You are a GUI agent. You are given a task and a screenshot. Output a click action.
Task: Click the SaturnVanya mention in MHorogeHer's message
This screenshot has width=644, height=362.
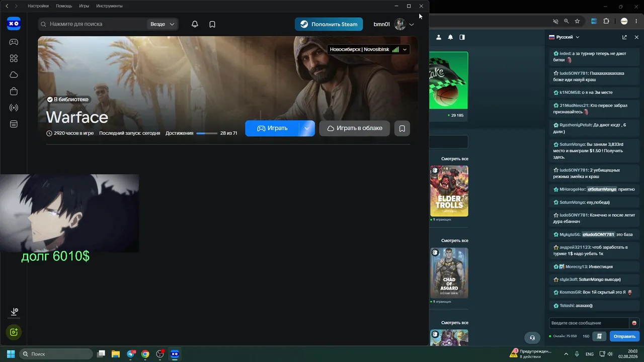(602, 190)
